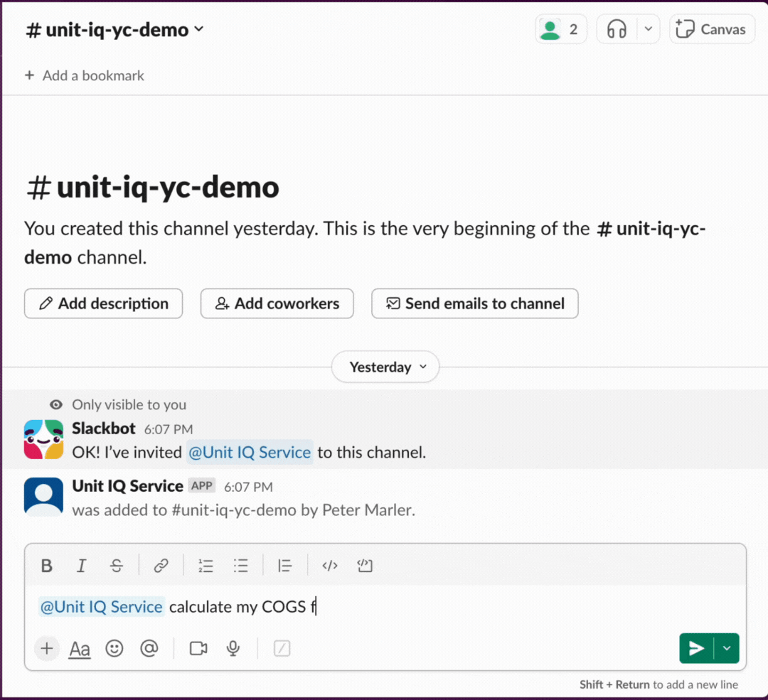Toggle italic text formatting
Image resolution: width=768 pixels, height=700 pixels.
coord(81,566)
